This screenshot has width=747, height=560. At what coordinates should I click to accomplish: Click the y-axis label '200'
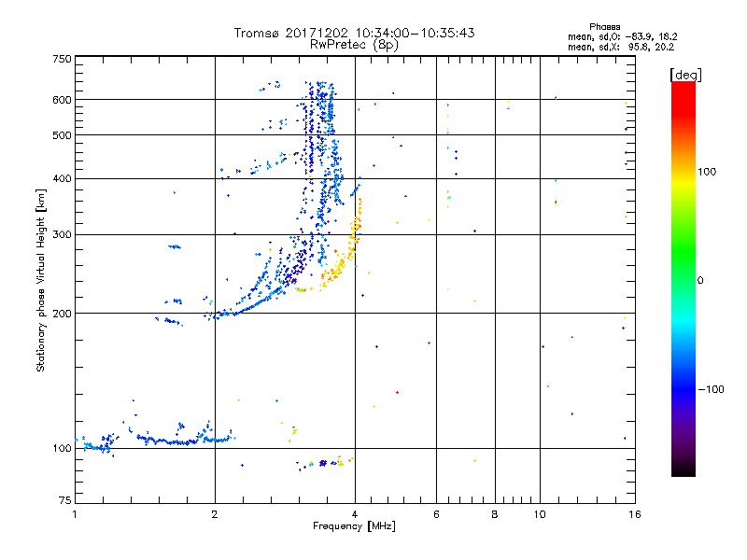(62, 314)
